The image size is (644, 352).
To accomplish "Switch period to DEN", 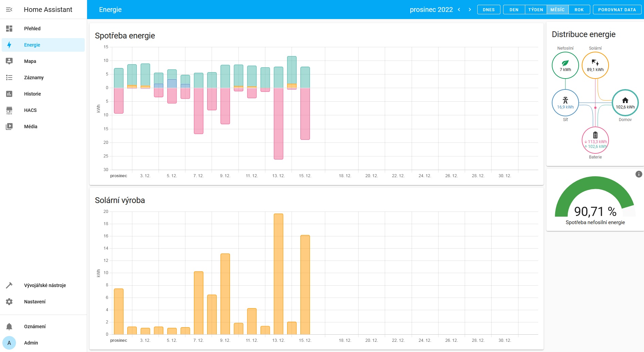I will coord(514,10).
